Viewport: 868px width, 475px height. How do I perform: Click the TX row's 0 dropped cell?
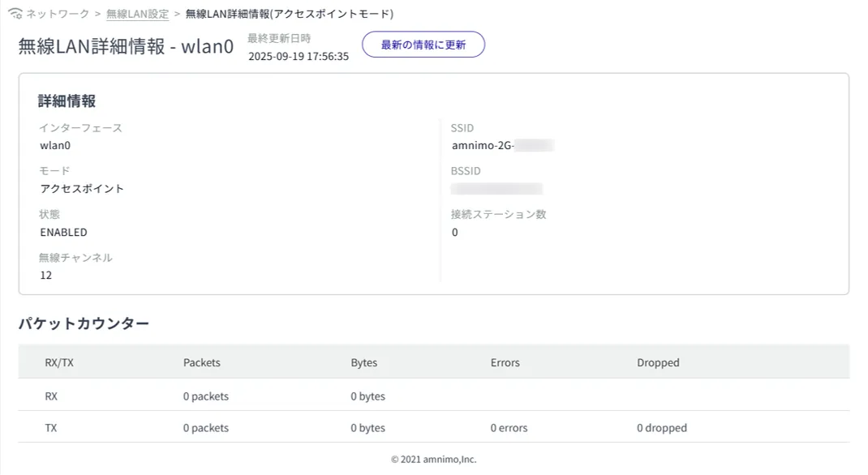[x=661, y=427]
